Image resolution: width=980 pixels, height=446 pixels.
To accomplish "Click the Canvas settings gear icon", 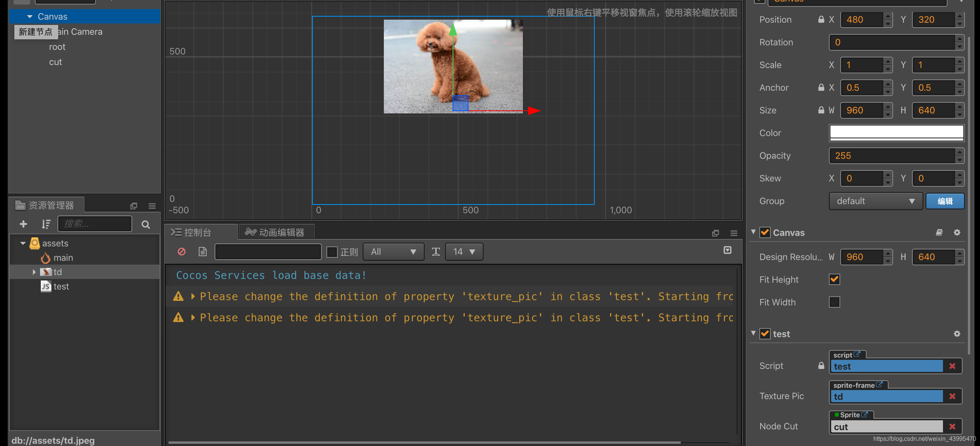I will tap(957, 232).
